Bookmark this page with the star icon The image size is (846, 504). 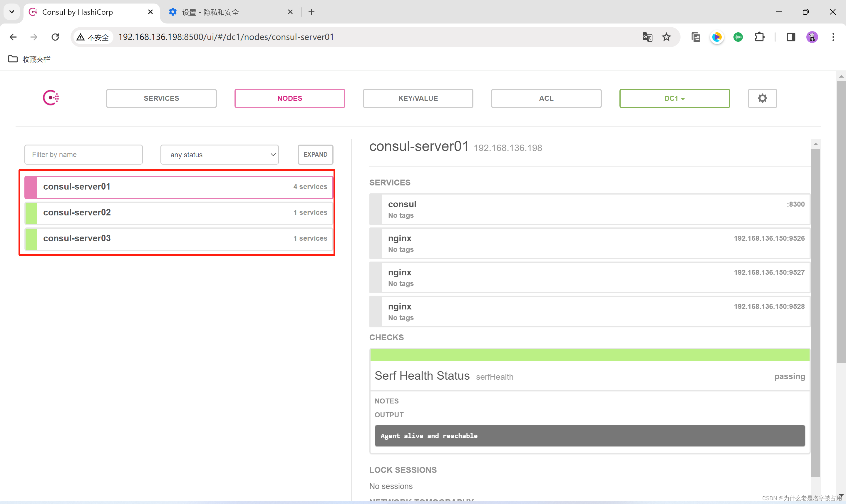(666, 37)
